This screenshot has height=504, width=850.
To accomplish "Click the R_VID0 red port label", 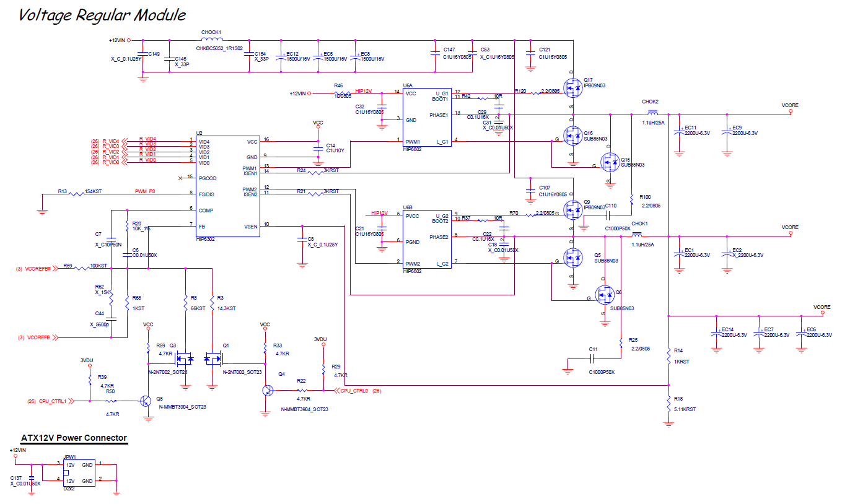I will [x=111, y=162].
